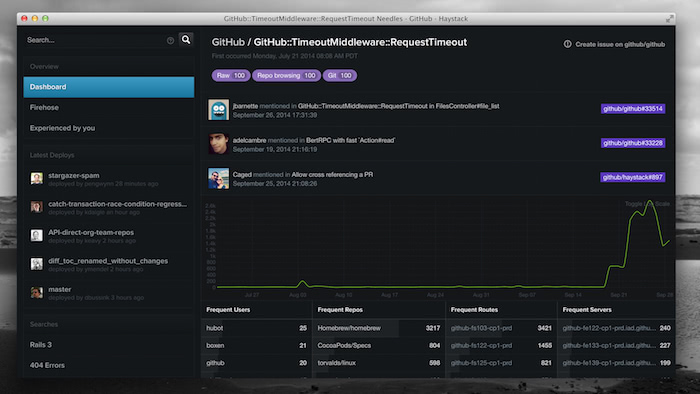This screenshot has width=700, height=394.
Task: Click the Git 100 tag pill
Action: coord(340,75)
